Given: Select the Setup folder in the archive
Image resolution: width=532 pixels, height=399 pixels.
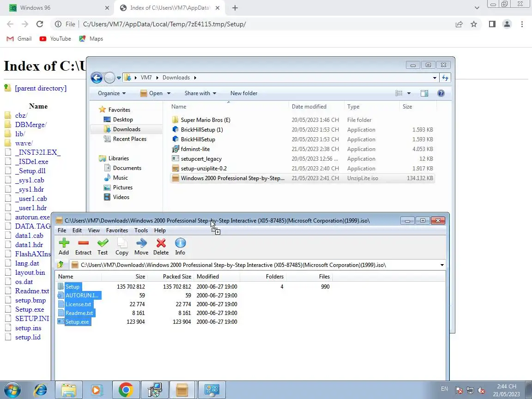Looking at the screenshot, I should pyautogui.click(x=72, y=287).
